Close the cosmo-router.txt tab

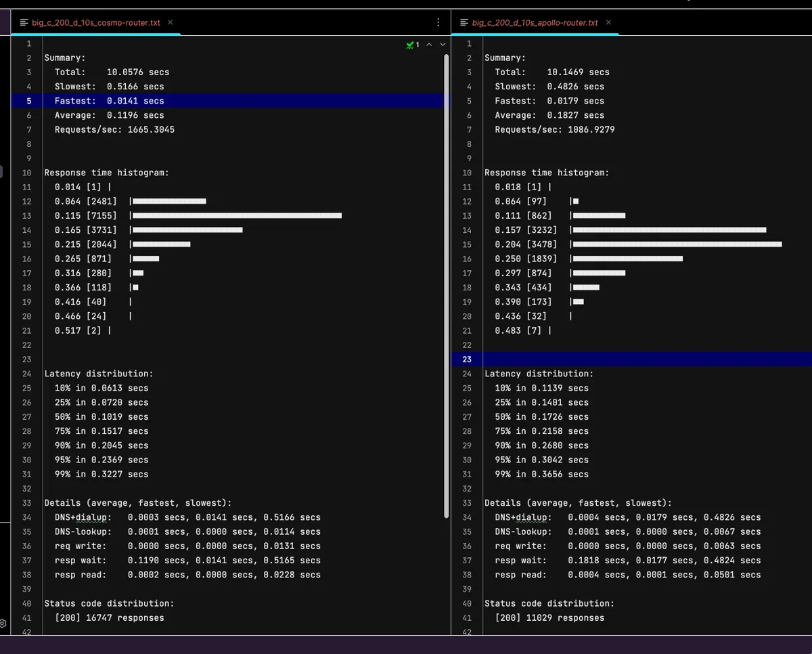[x=170, y=22]
